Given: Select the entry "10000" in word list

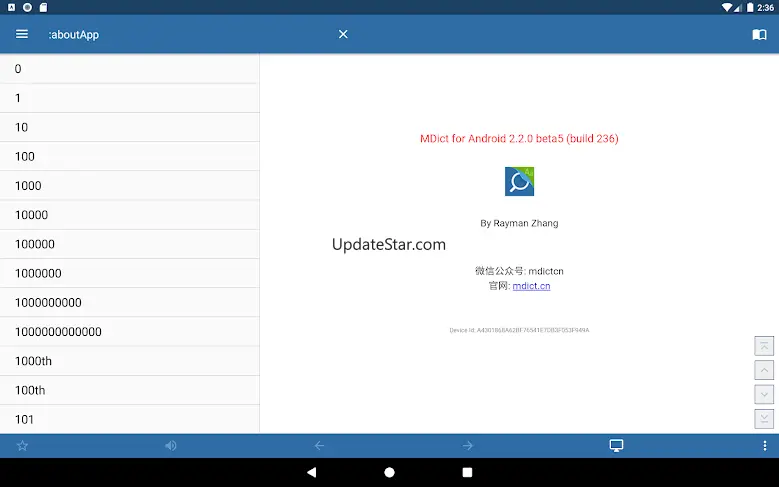Looking at the screenshot, I should pos(130,215).
